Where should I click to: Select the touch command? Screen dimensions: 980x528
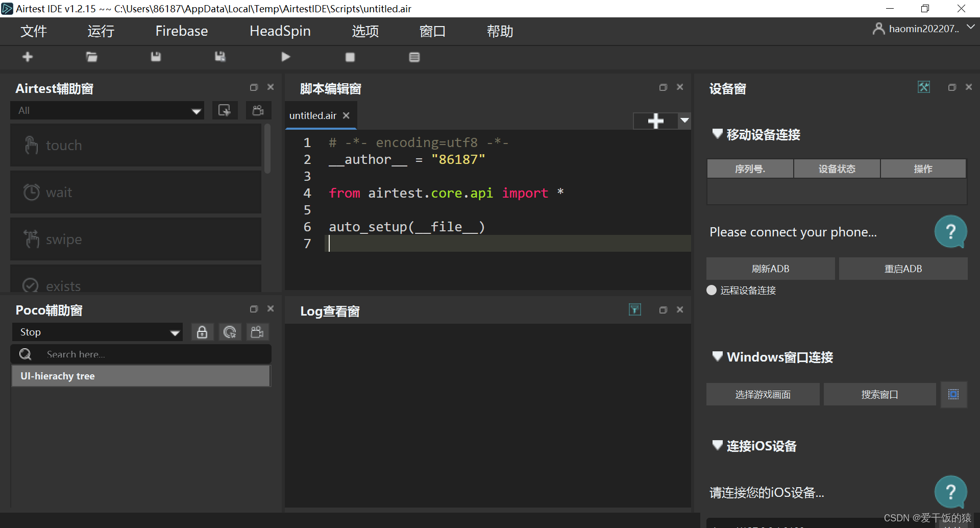click(x=136, y=146)
